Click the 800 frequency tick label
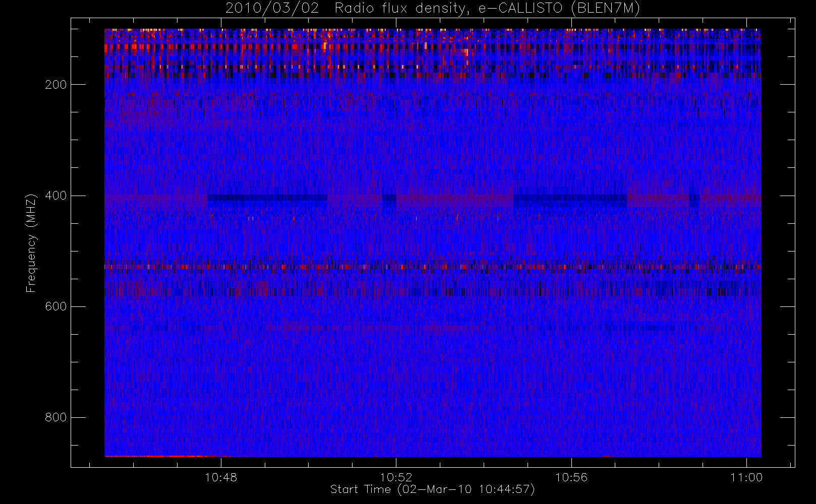 tap(55, 417)
